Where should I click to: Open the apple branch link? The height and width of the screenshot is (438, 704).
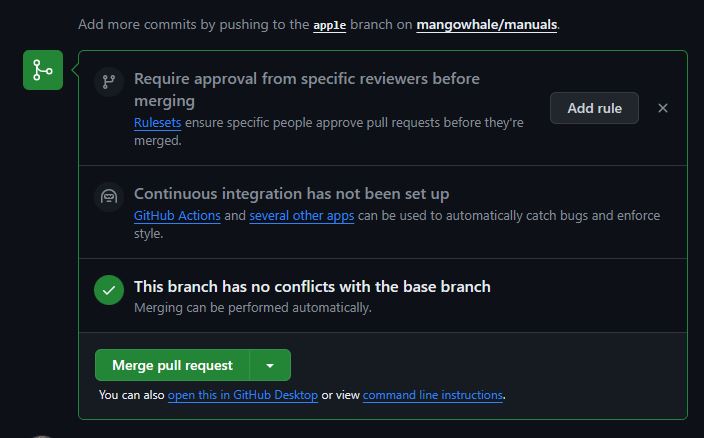[330, 25]
